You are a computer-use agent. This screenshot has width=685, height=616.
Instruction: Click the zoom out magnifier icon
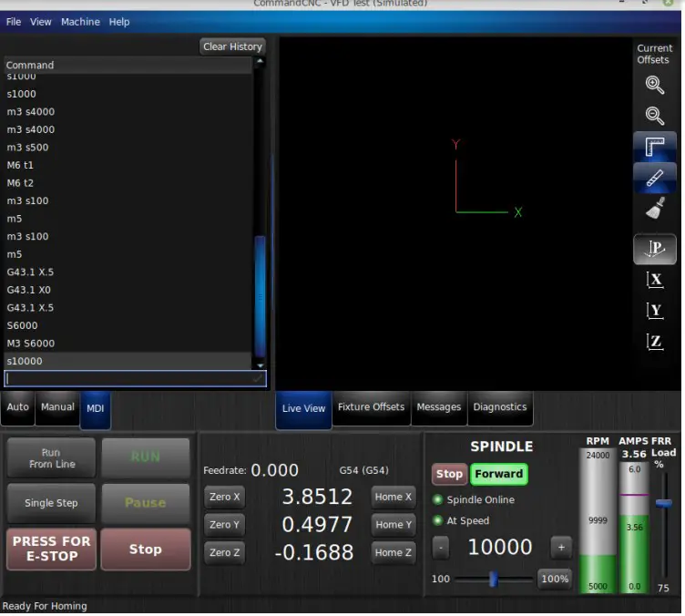tap(654, 116)
